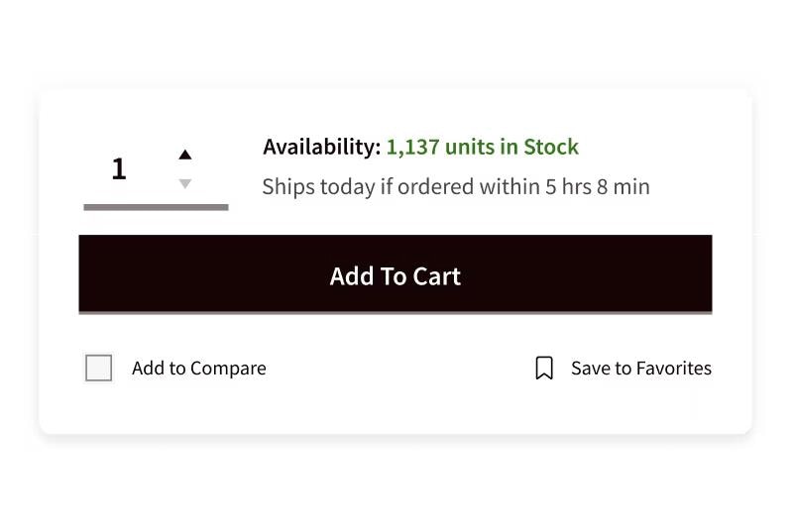Enable product comparison via the square checkbox
The height and width of the screenshot is (532, 793).
click(x=98, y=369)
